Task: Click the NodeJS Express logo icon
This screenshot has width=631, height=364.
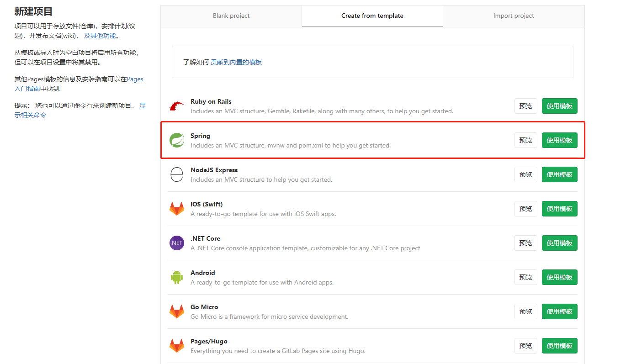Action: click(176, 174)
